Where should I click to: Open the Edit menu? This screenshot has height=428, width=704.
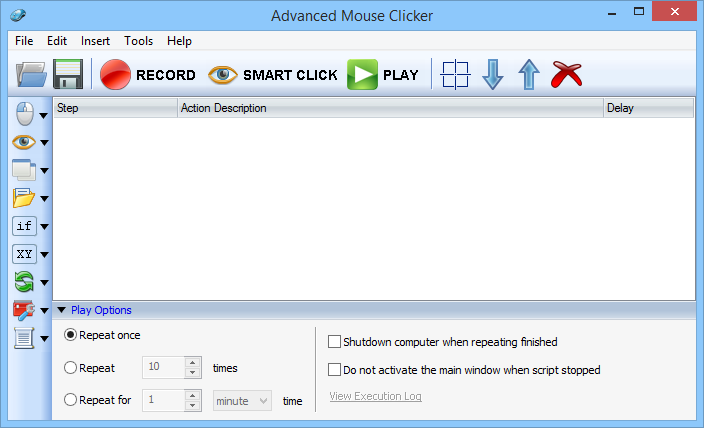(x=57, y=41)
